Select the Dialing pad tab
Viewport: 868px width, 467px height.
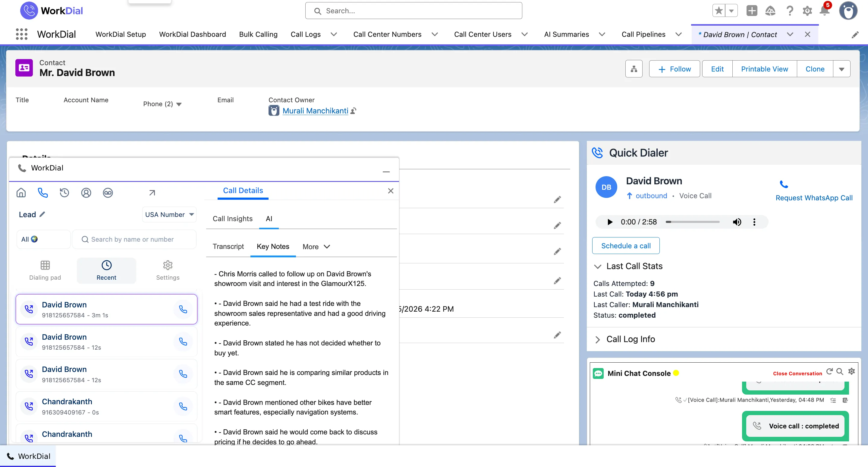click(x=45, y=270)
